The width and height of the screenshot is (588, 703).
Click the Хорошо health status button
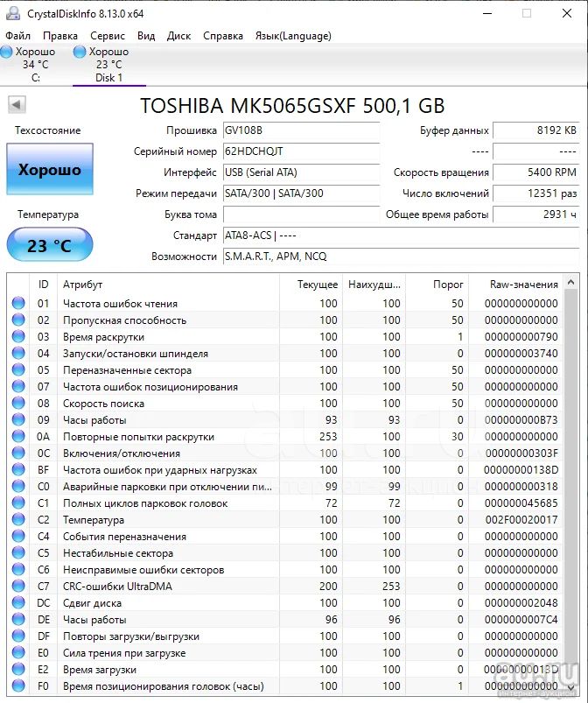click(x=50, y=170)
